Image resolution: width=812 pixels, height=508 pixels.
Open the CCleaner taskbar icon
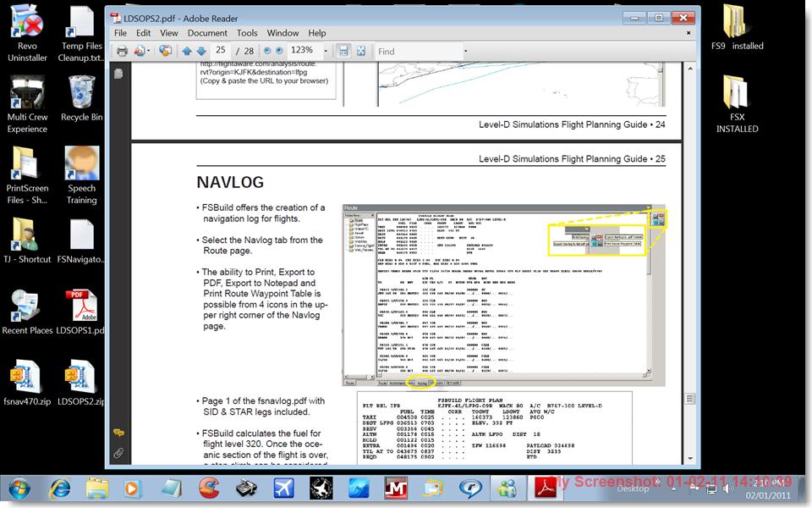coord(209,489)
